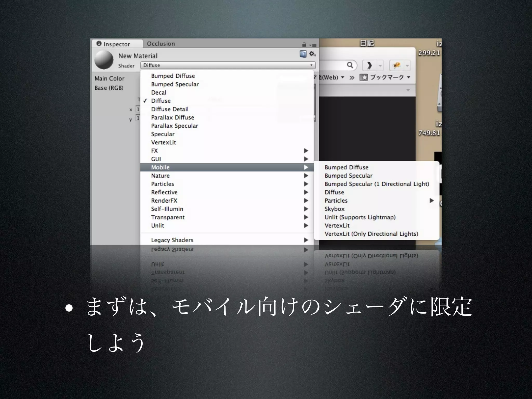Choose Unlit (Supports Lightmap) shader
Screen dimensions: 532x399
click(x=360, y=217)
